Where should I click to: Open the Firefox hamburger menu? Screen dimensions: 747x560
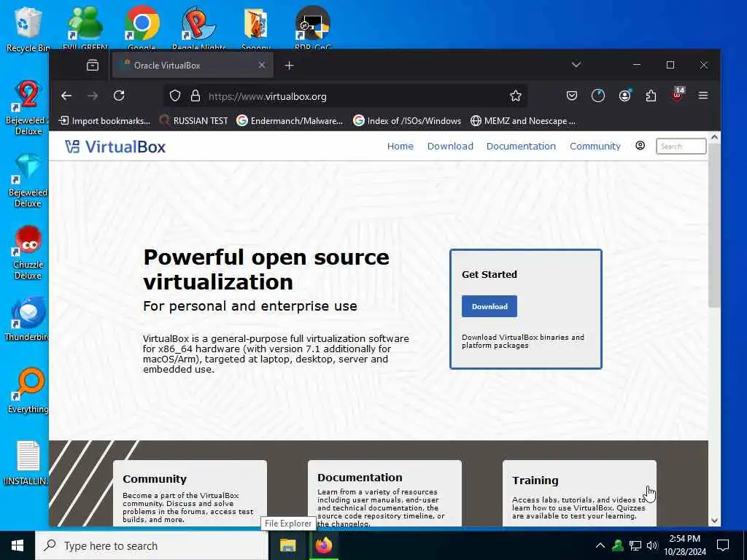point(703,96)
